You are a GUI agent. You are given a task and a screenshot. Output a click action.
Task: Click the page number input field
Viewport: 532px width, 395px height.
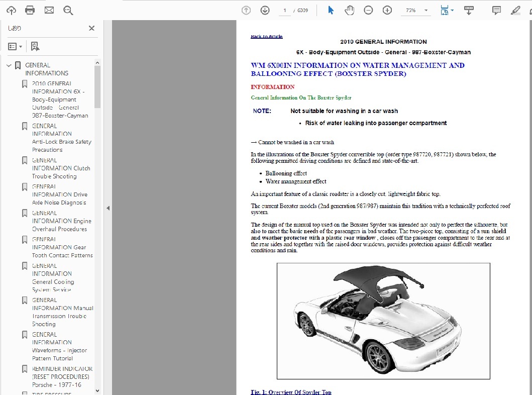coord(285,11)
